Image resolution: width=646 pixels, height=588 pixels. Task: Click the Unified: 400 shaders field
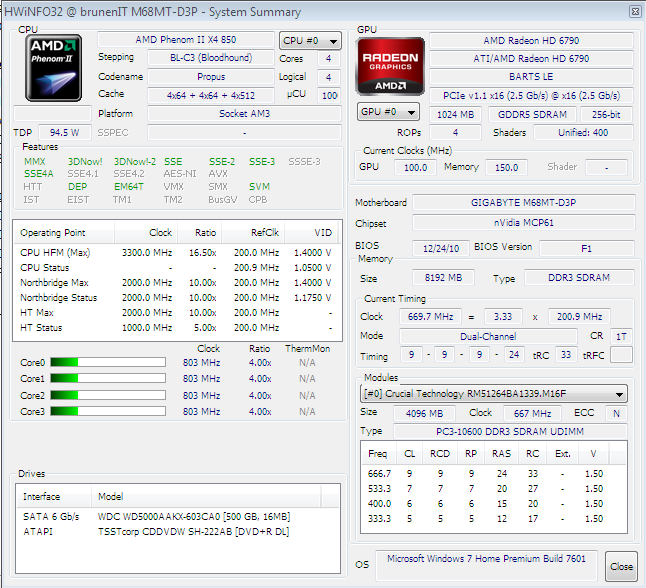(x=583, y=133)
